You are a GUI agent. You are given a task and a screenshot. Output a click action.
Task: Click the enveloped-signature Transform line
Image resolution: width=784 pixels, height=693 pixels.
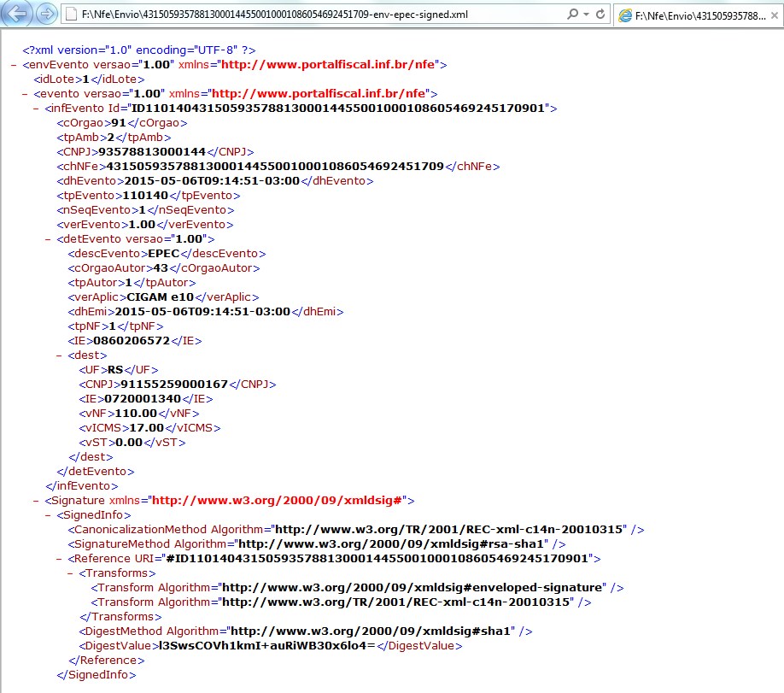[357, 587]
